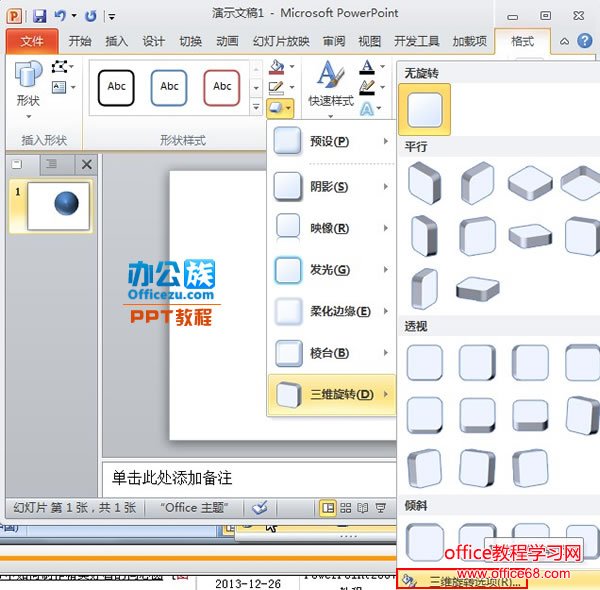Open the 加载项 Add-ins tab
The height and width of the screenshot is (590, 600).
point(470,41)
